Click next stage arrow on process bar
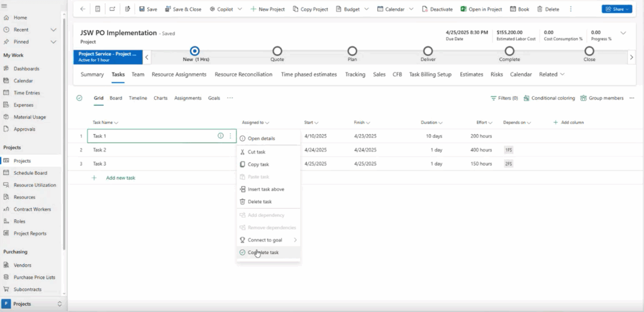644x312 pixels. click(631, 57)
